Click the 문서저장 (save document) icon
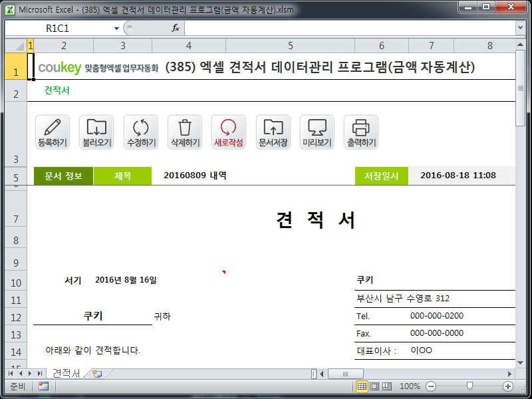 point(273,132)
